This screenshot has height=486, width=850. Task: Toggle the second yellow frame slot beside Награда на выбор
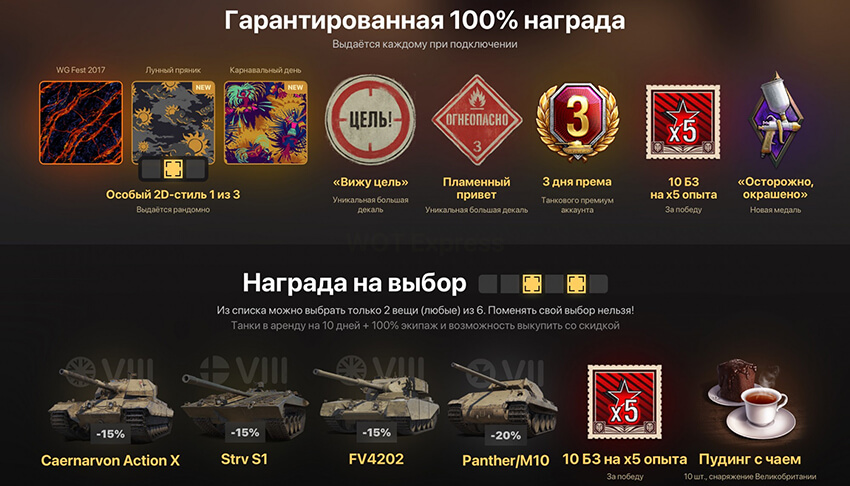point(576,283)
